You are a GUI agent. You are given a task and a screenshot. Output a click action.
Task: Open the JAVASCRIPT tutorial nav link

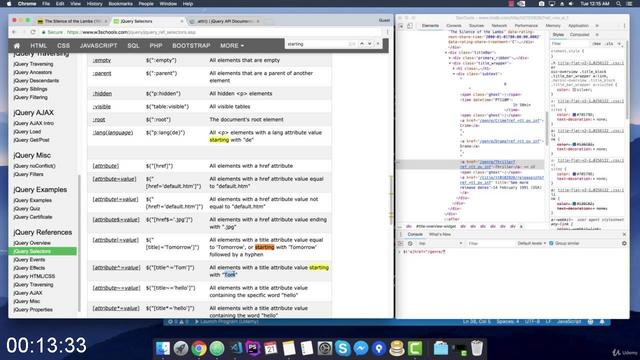[x=98, y=46]
